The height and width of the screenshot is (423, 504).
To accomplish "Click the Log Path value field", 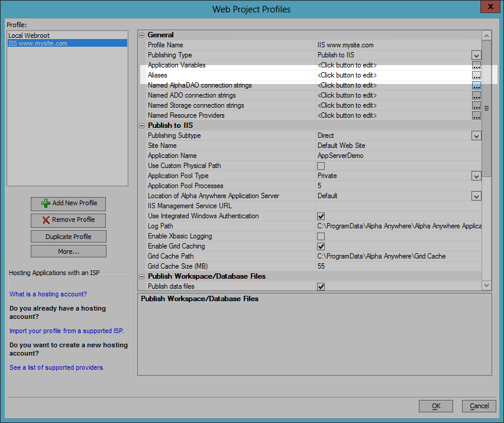I will 399,226.
